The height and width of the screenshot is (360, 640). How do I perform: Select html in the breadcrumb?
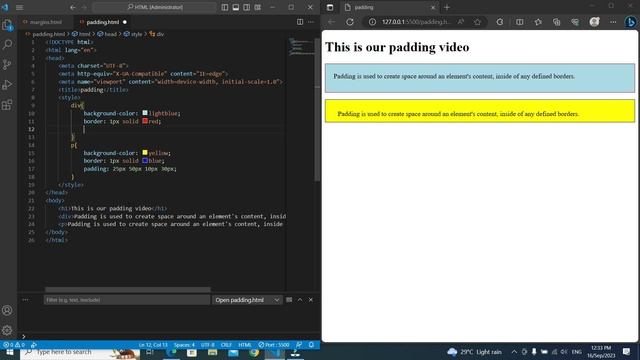[84, 34]
